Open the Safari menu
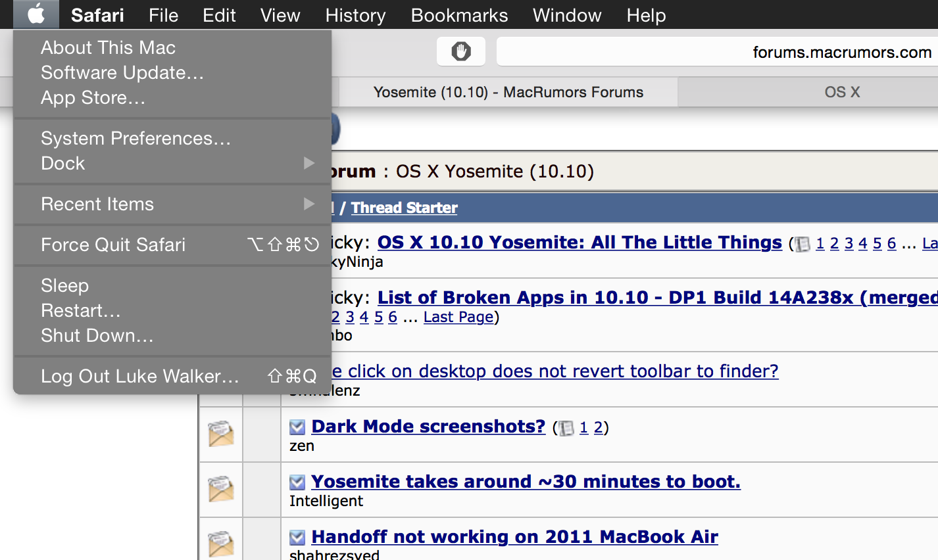Screen dimensions: 938x560 coord(97,14)
